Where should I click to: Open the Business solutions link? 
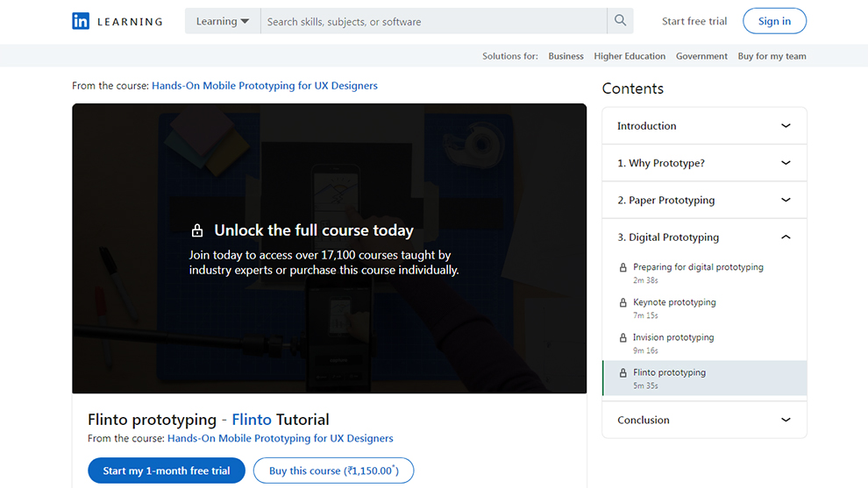coord(566,56)
